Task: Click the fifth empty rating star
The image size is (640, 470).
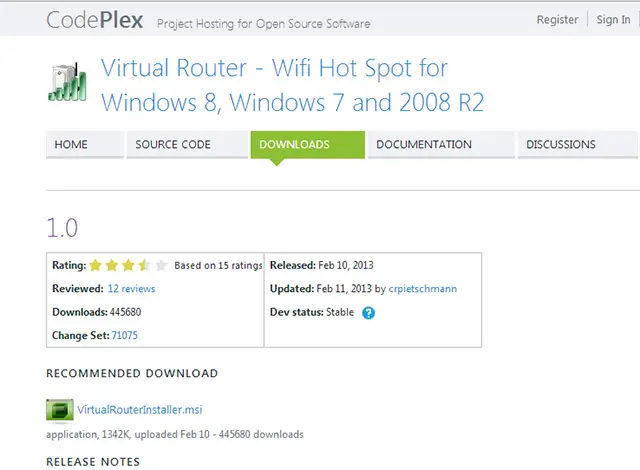Action: pyautogui.click(x=161, y=266)
